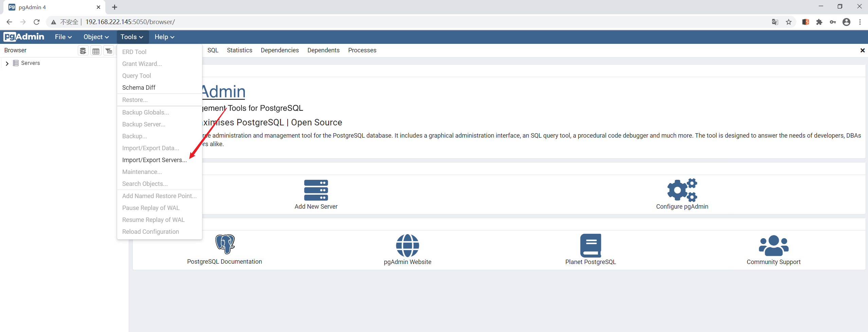Click the orange extension icon
868x332 pixels.
(x=806, y=22)
